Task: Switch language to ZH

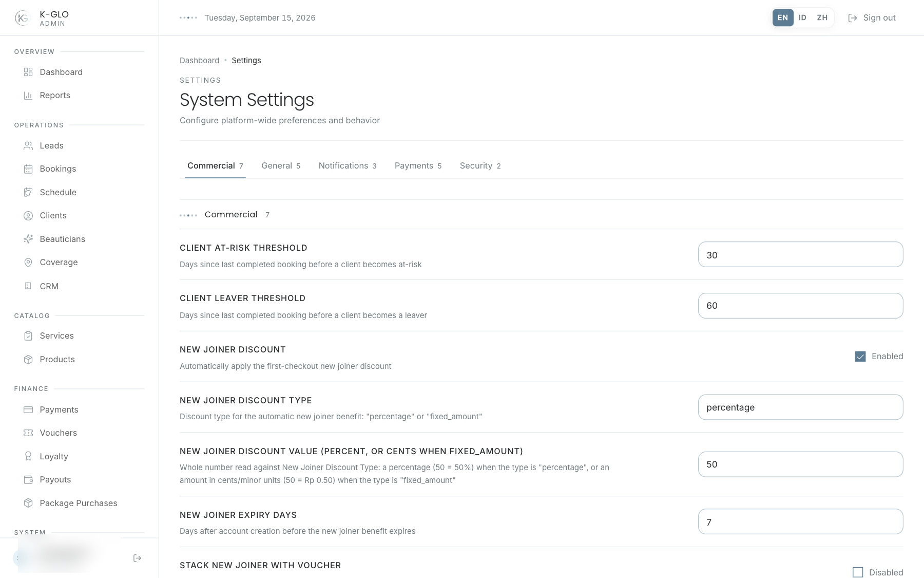Action: pos(822,17)
